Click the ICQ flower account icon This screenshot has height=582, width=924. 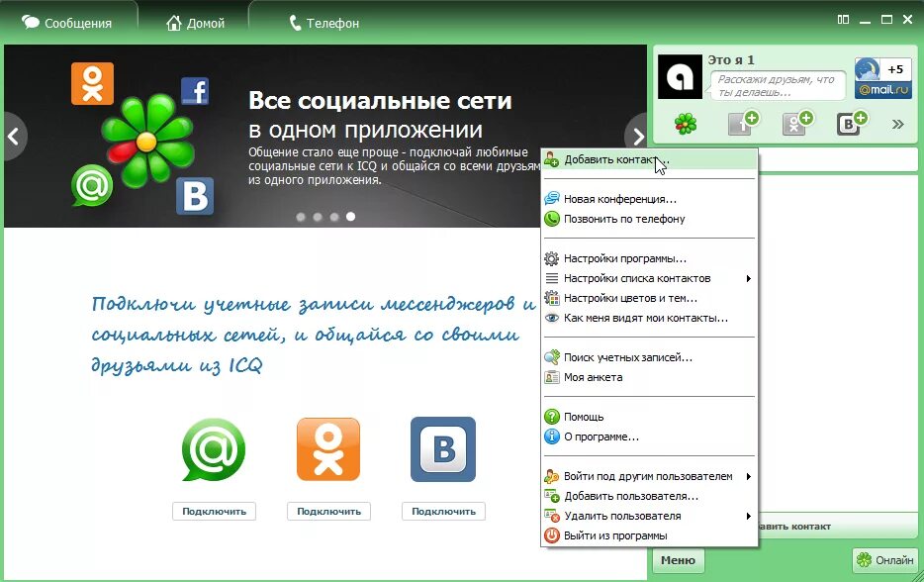coord(686,124)
